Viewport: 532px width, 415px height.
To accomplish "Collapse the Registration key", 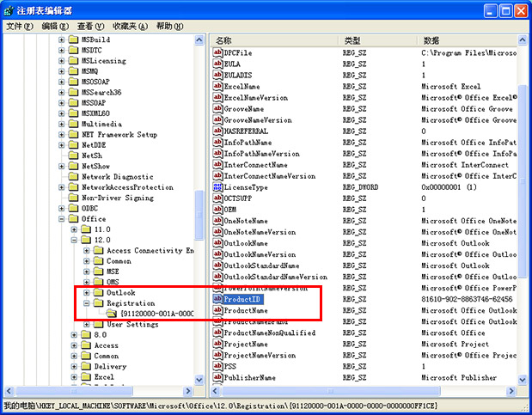I will coord(87,303).
